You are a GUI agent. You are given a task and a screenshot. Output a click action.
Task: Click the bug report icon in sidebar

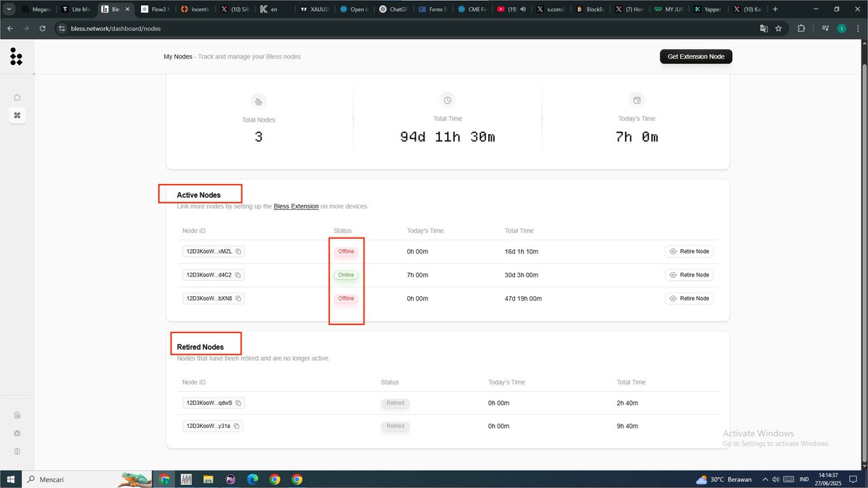coord(17,433)
